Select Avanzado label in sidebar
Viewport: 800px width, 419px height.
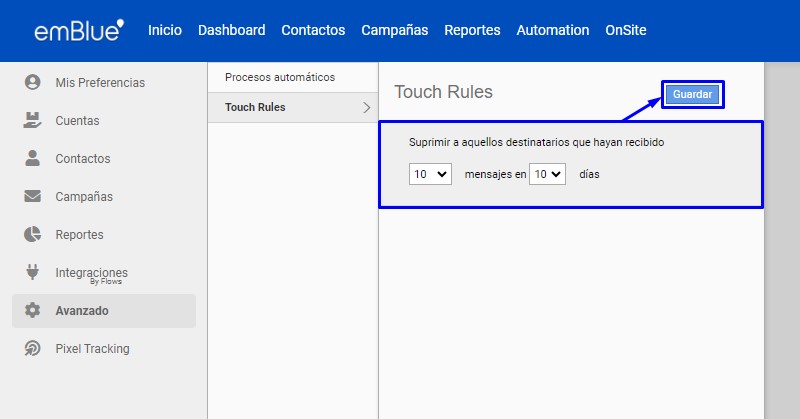82,311
